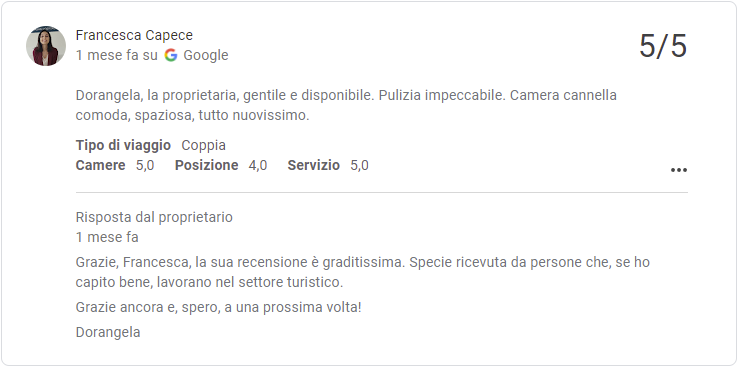
Task: Click the Camere 5,0 score
Action: point(145,166)
